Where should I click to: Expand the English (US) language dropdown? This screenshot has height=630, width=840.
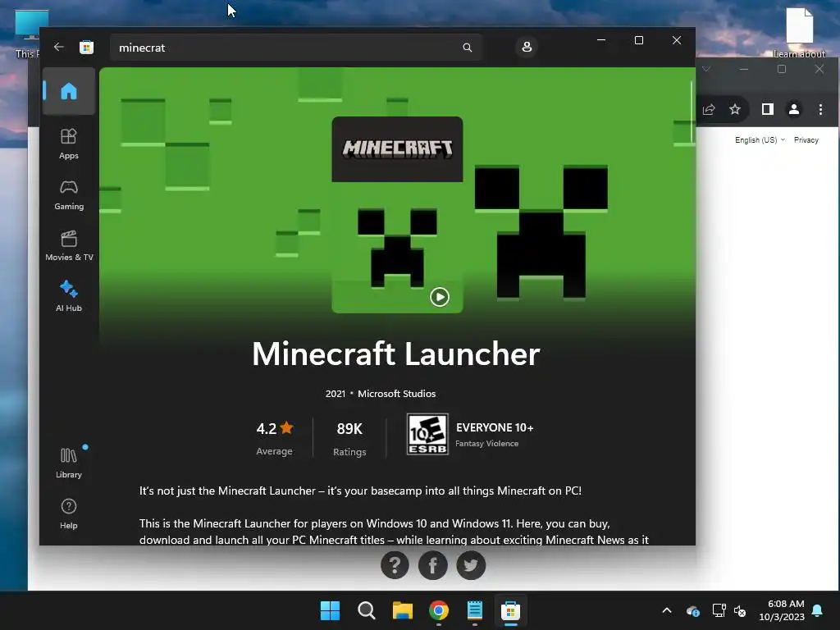click(x=760, y=139)
